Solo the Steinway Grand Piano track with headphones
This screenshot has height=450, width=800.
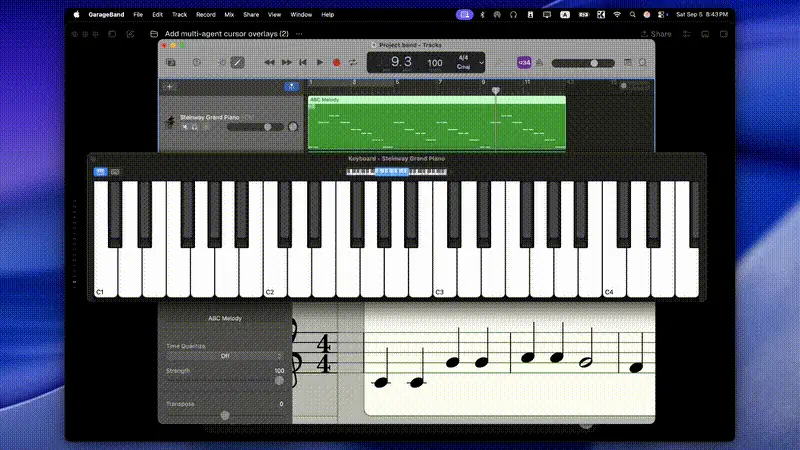tap(195, 127)
